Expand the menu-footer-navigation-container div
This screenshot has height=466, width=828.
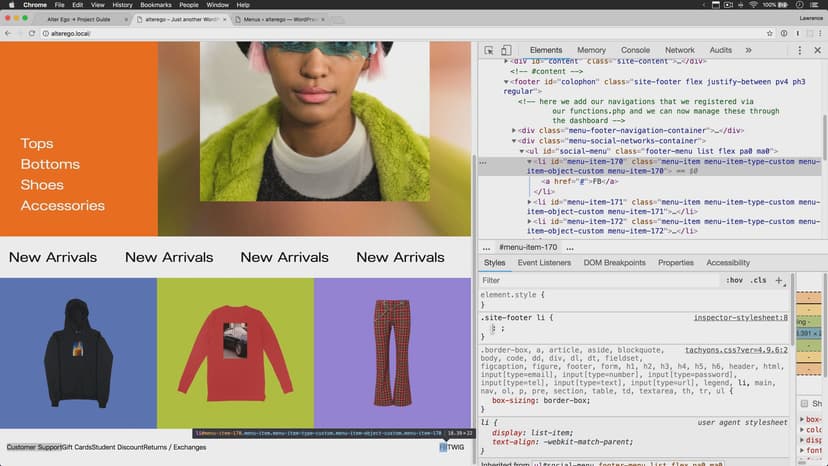515,130
